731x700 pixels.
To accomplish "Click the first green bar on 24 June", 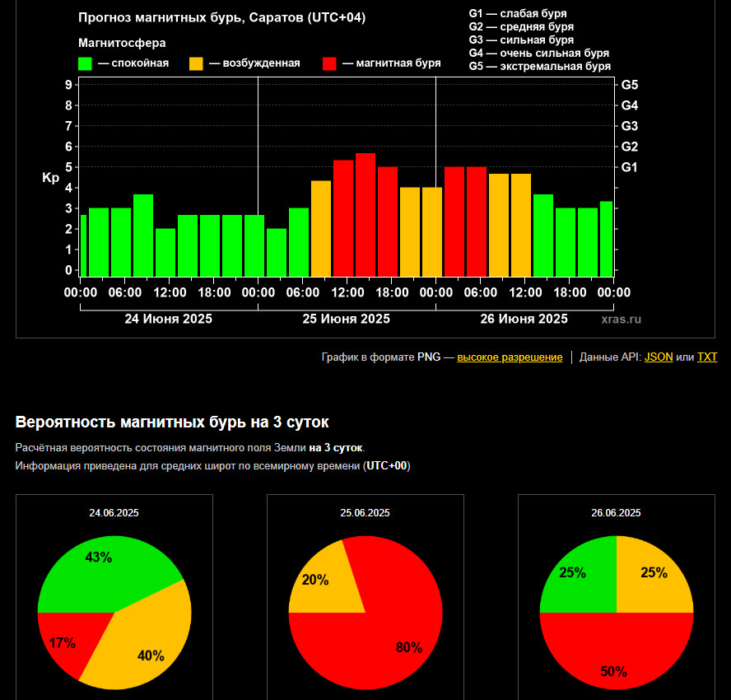I will [83, 245].
